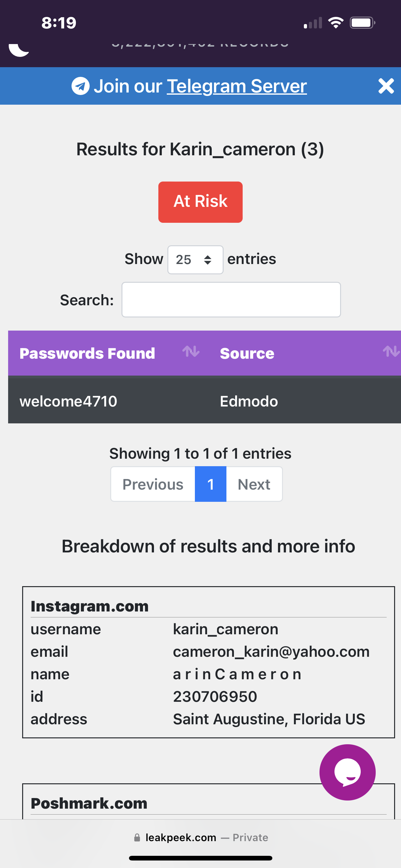The width and height of the screenshot is (401, 868).
Task: Open the Show entries dropdown
Action: (195, 259)
